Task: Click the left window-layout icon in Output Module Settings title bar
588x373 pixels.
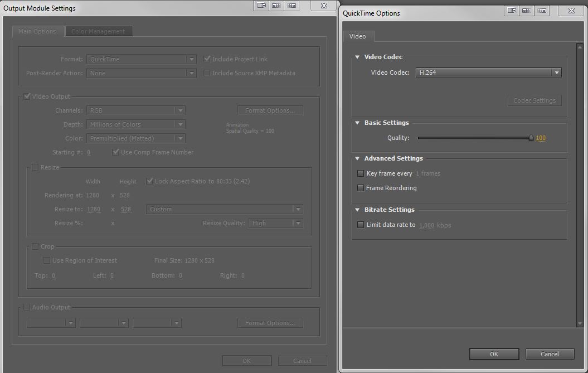Action: click(260, 6)
